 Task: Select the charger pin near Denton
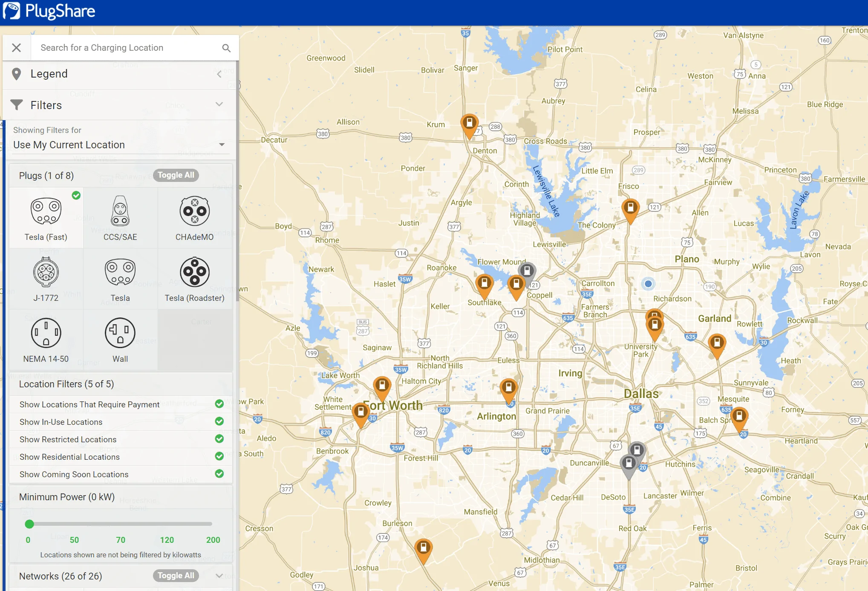pos(470,127)
